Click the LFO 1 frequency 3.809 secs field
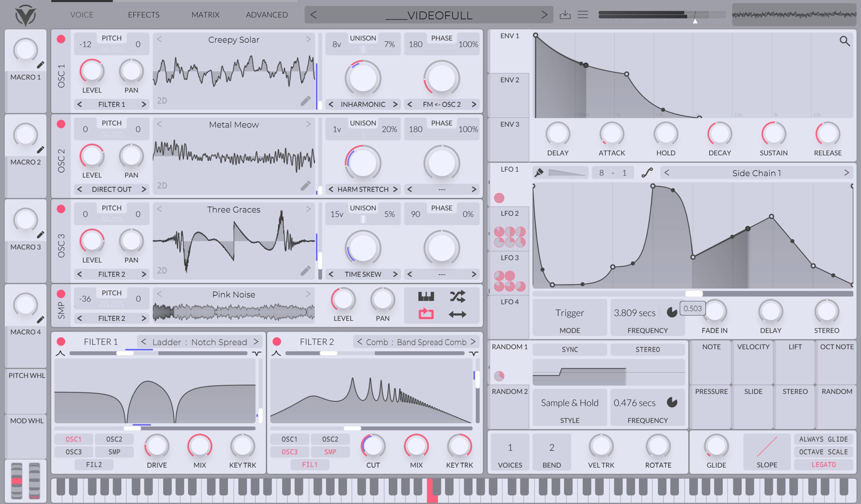Image resolution: width=861 pixels, height=504 pixels. point(634,313)
